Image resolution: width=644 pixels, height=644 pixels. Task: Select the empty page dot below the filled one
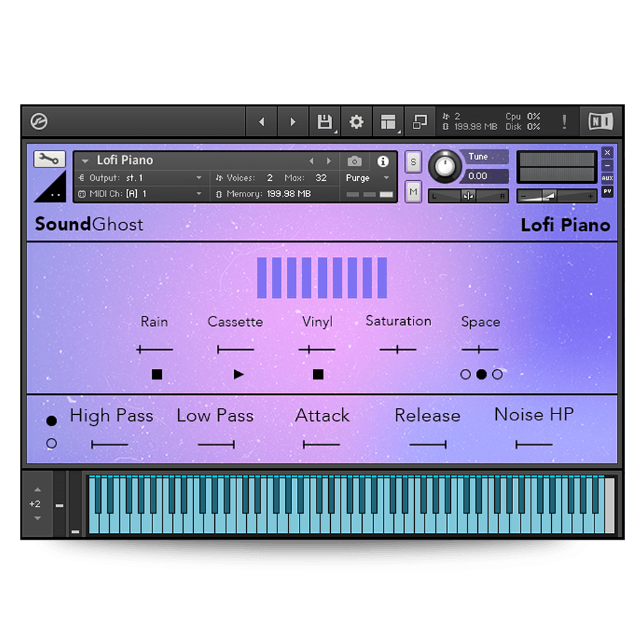[52, 443]
